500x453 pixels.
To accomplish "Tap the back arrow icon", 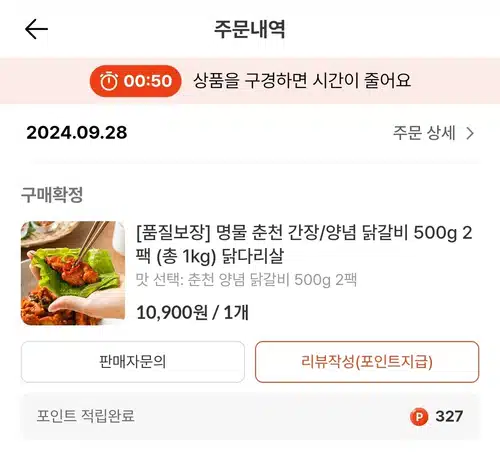I will click(36, 29).
